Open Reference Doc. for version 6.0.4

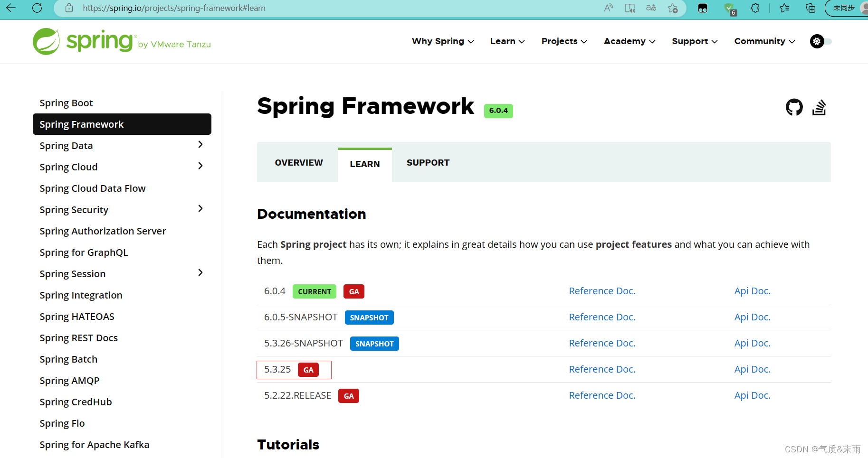pos(602,291)
